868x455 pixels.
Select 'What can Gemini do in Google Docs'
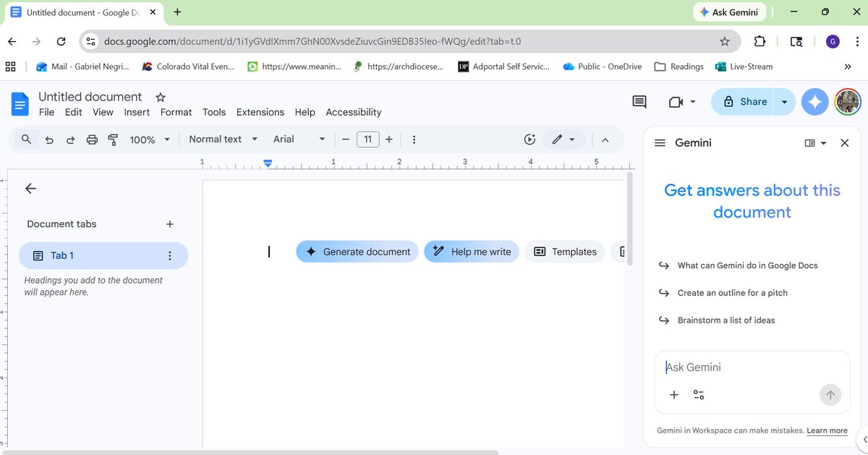(x=747, y=265)
